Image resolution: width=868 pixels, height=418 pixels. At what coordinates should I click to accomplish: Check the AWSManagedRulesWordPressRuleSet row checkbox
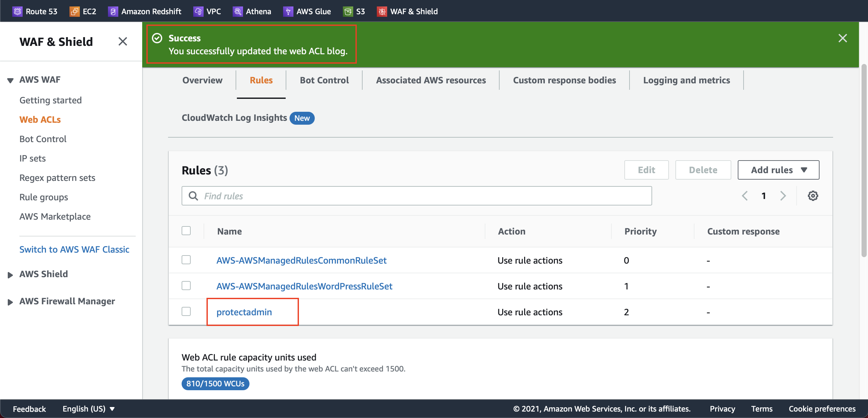186,286
